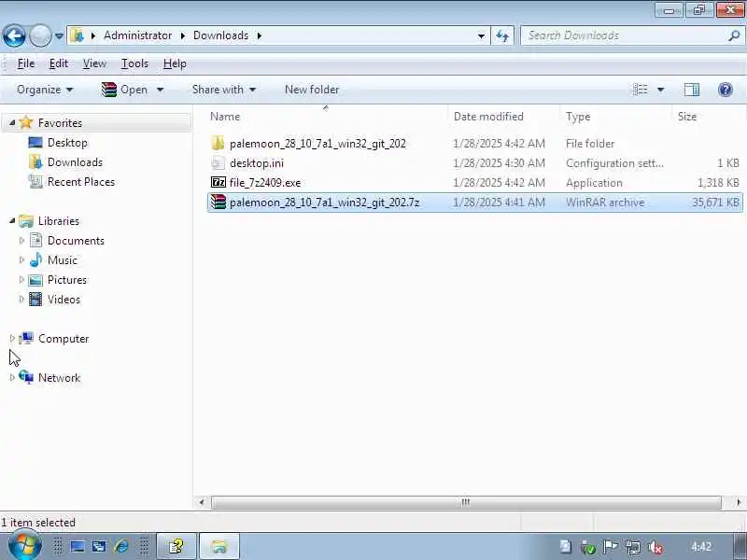Click the scroll left arrow
Viewport: 747px width, 560px height.
coord(202,502)
